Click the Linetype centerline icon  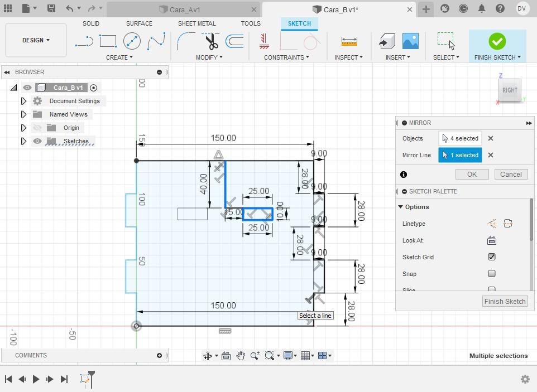pyautogui.click(x=508, y=224)
